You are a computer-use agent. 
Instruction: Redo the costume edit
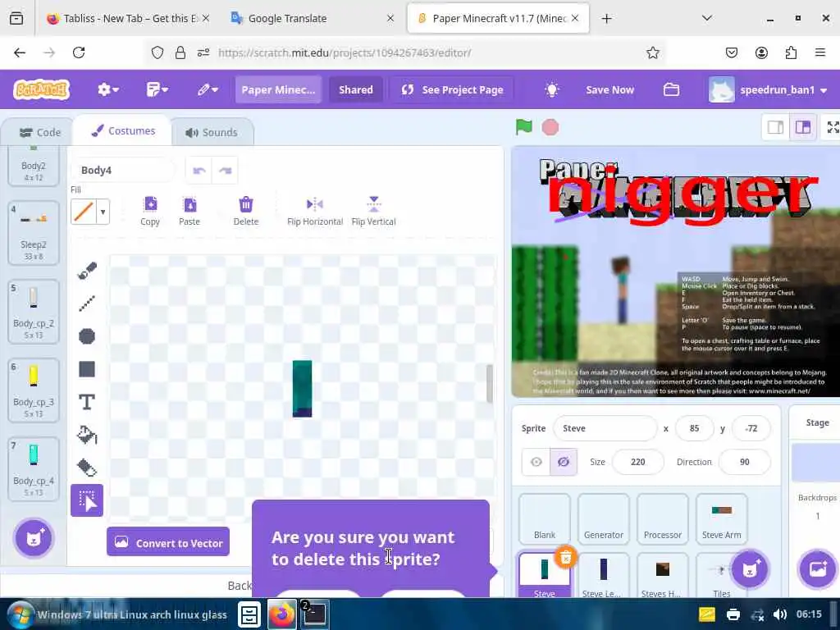tap(225, 171)
